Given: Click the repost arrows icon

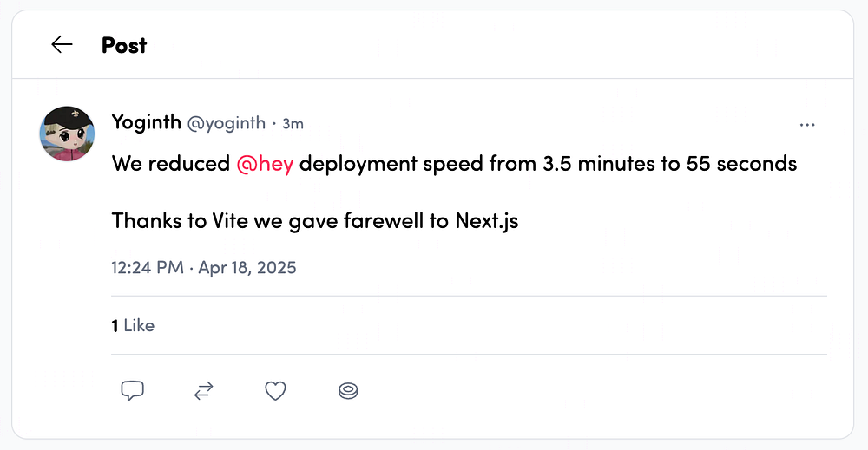Looking at the screenshot, I should 203,391.
